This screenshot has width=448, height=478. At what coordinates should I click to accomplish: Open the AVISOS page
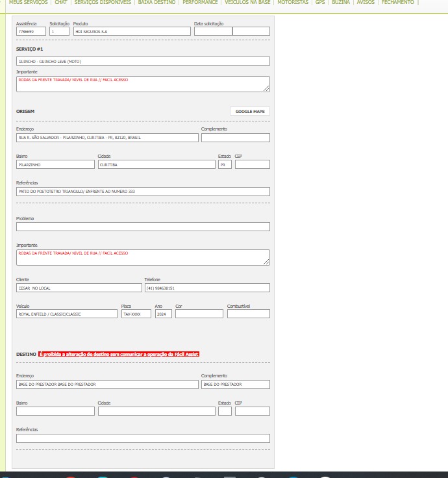(366, 3)
